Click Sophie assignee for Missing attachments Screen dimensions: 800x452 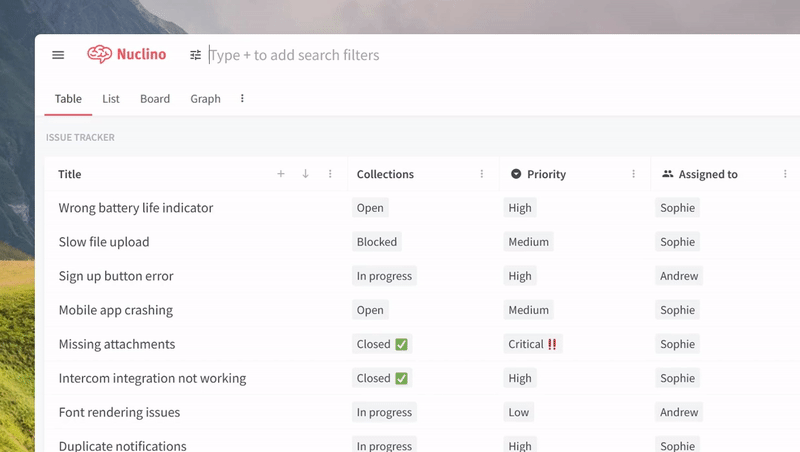point(678,344)
